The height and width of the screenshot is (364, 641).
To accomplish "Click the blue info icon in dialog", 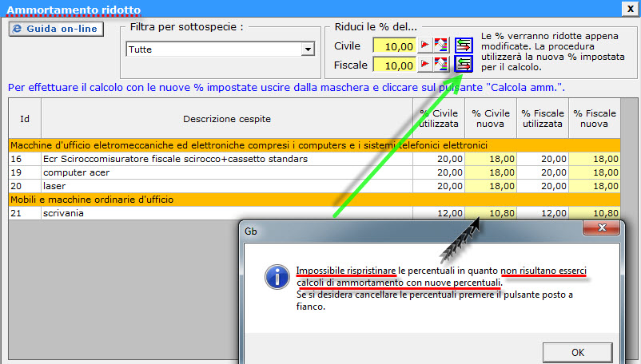I will coord(276,277).
